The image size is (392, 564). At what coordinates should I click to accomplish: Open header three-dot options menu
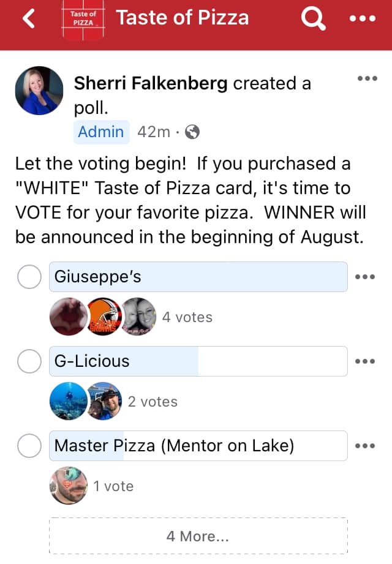coord(362,19)
